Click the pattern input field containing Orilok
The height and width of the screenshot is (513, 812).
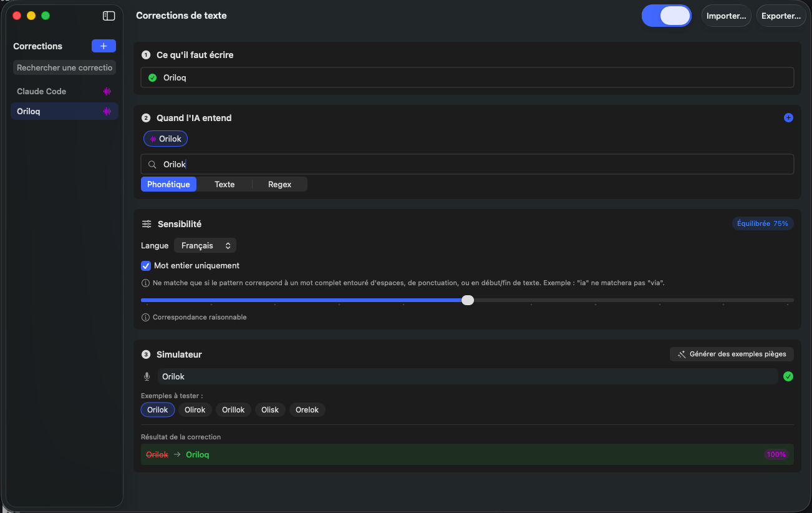(x=467, y=164)
